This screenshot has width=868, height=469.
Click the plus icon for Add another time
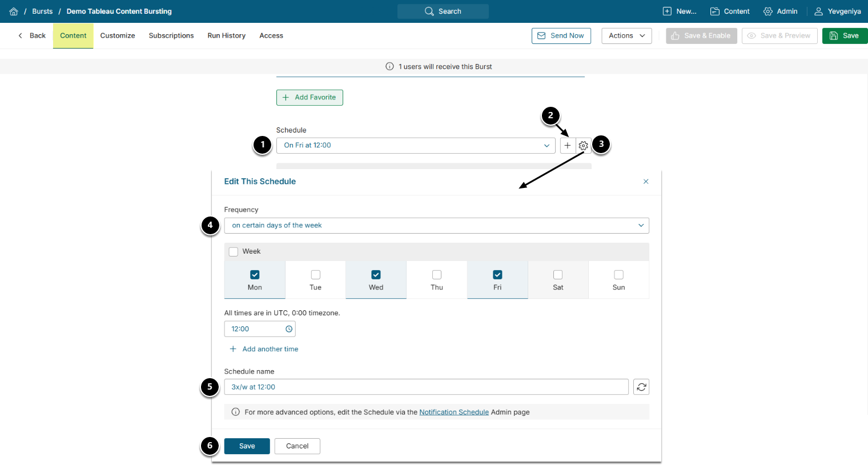(233, 349)
